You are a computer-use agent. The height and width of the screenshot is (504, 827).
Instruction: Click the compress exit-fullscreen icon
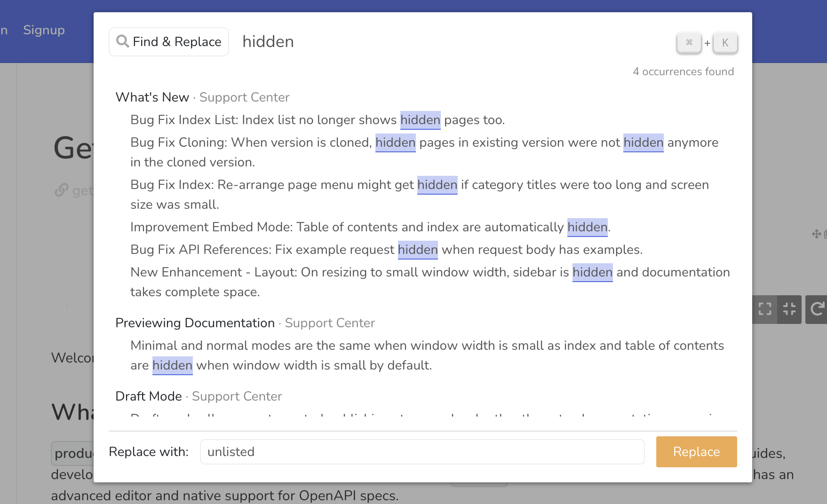789,309
